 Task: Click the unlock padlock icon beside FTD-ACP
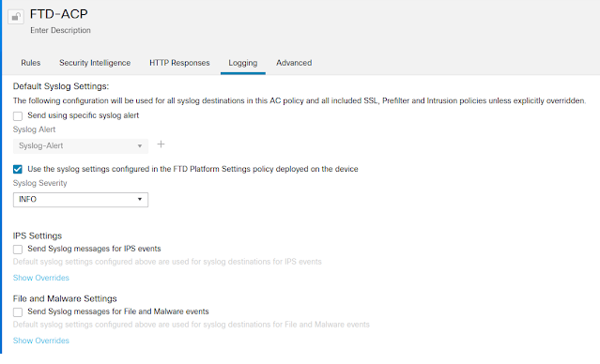click(x=16, y=17)
